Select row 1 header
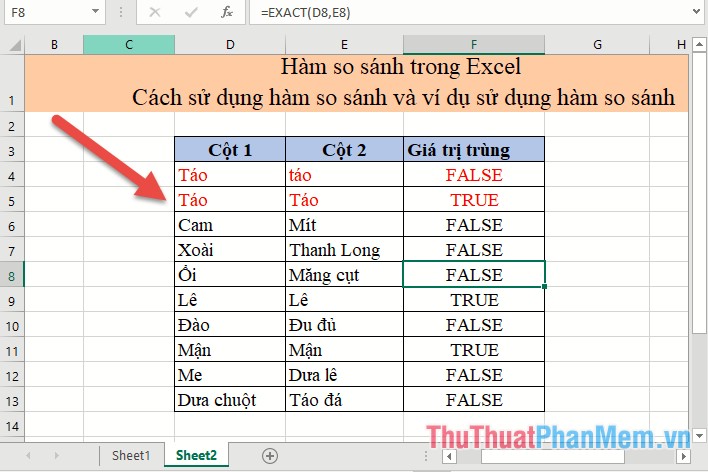This screenshot has width=708, height=472. coord(12,83)
